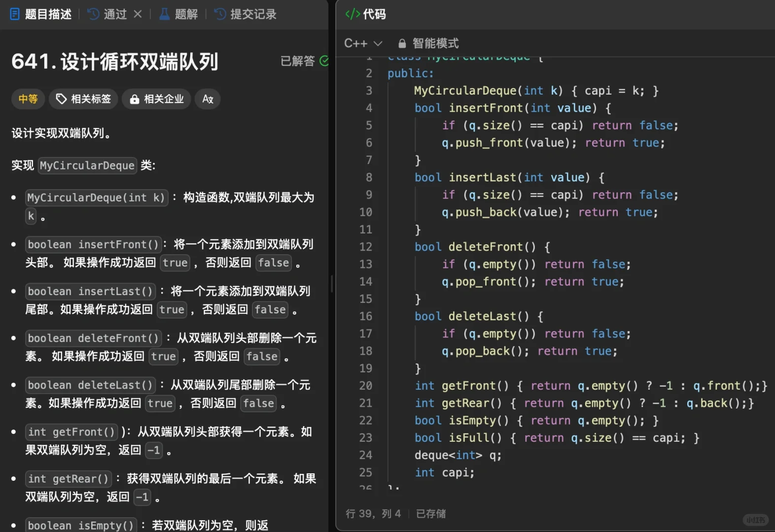Click the public: line in the code

point(410,73)
